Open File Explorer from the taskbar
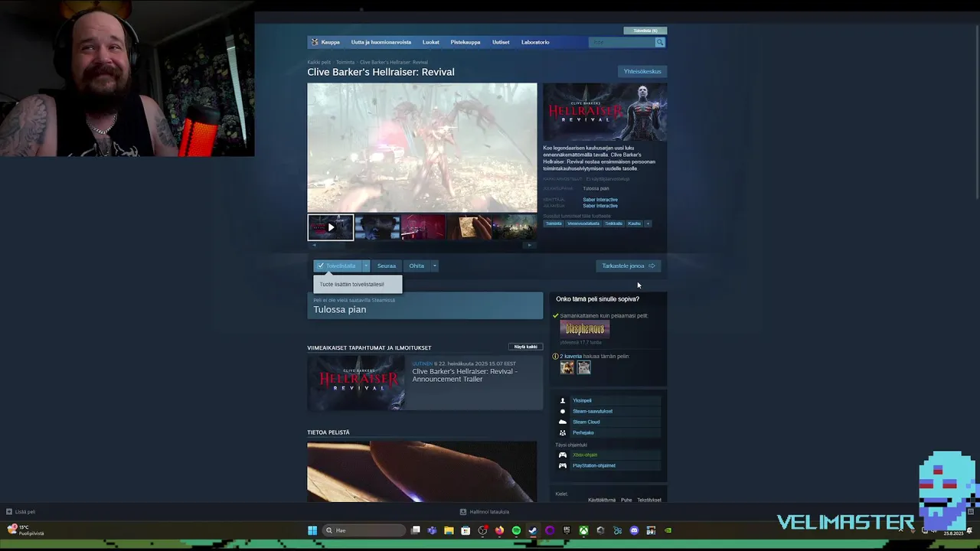The image size is (980, 551). tap(449, 530)
